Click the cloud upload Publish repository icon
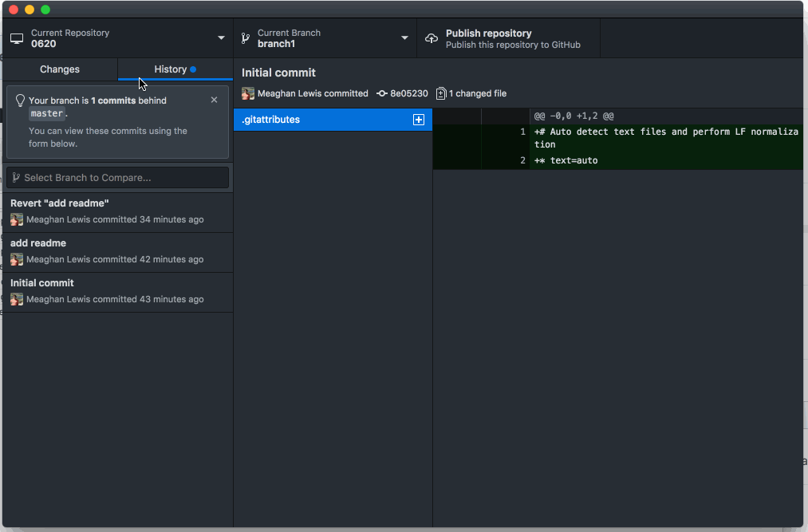 [432, 38]
